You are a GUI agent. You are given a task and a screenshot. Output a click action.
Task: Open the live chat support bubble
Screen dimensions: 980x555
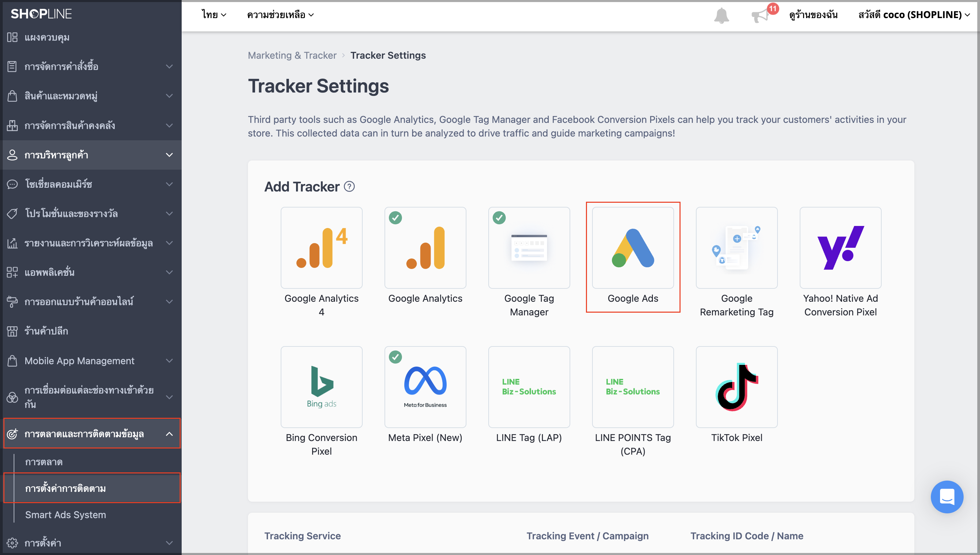pyautogui.click(x=947, y=497)
